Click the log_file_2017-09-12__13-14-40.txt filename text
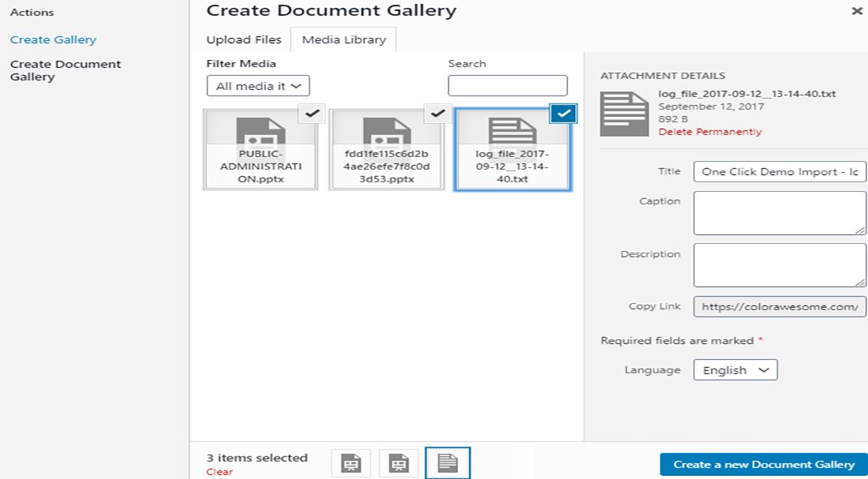Viewport: 868px width, 479px height. [x=746, y=94]
